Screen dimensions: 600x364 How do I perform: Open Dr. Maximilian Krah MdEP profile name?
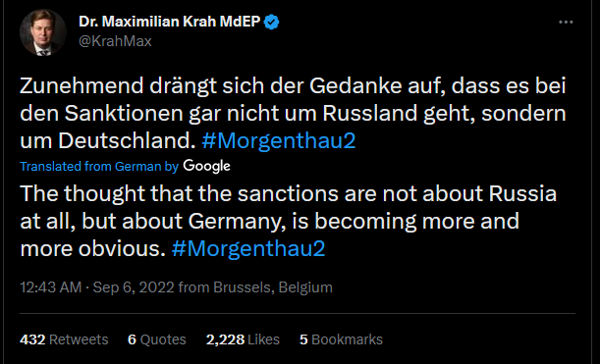coord(170,22)
